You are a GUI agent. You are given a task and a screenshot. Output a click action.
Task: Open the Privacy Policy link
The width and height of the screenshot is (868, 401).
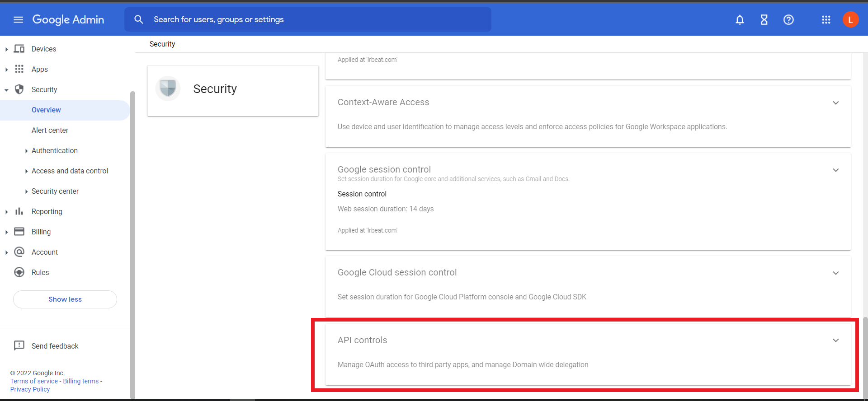coord(30,389)
